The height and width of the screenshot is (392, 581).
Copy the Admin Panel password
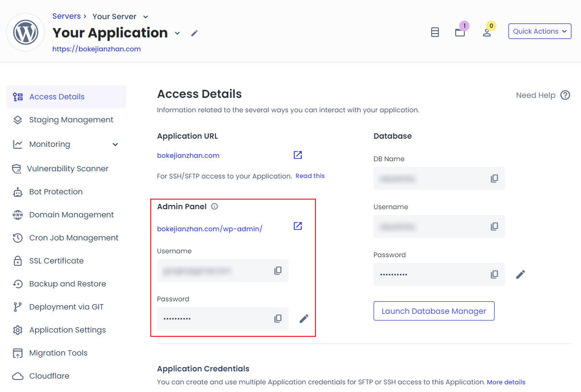(x=278, y=319)
